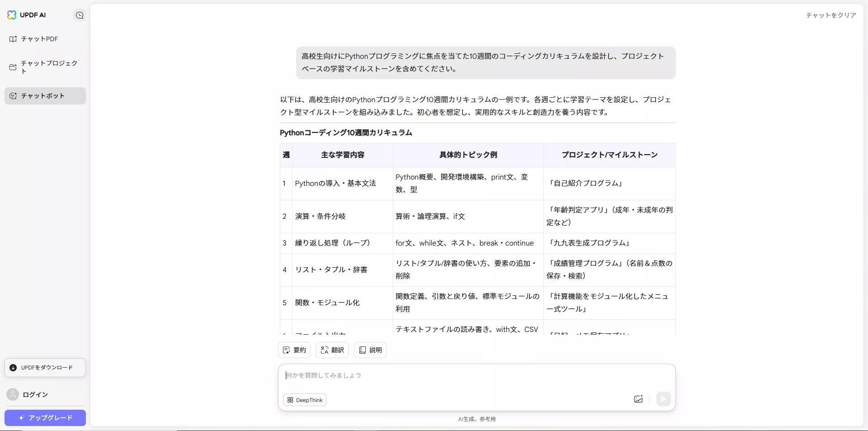Click the download arrow icon

coord(13,368)
